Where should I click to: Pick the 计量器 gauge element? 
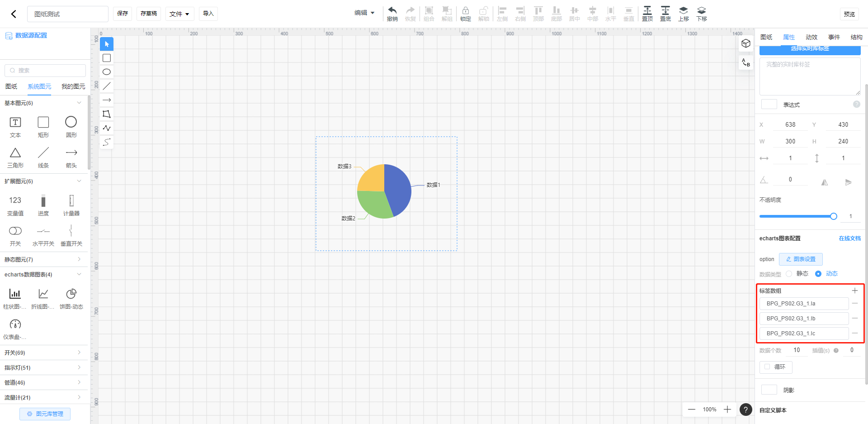tap(71, 205)
